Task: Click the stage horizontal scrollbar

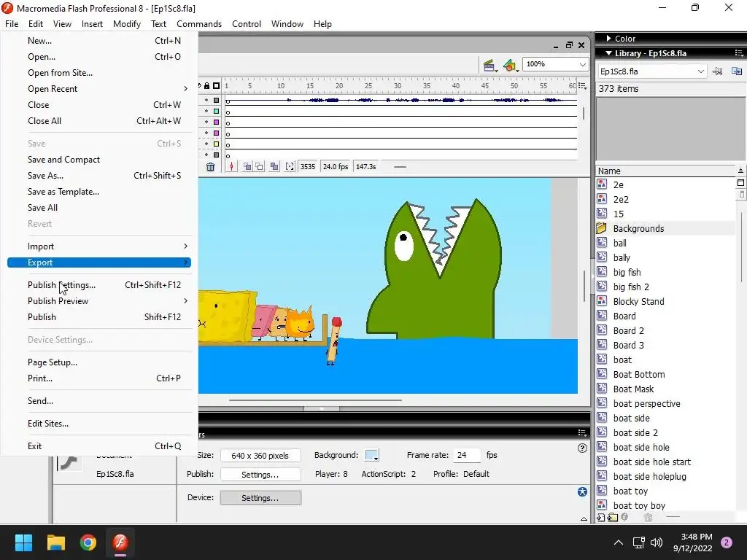Action: [315, 400]
